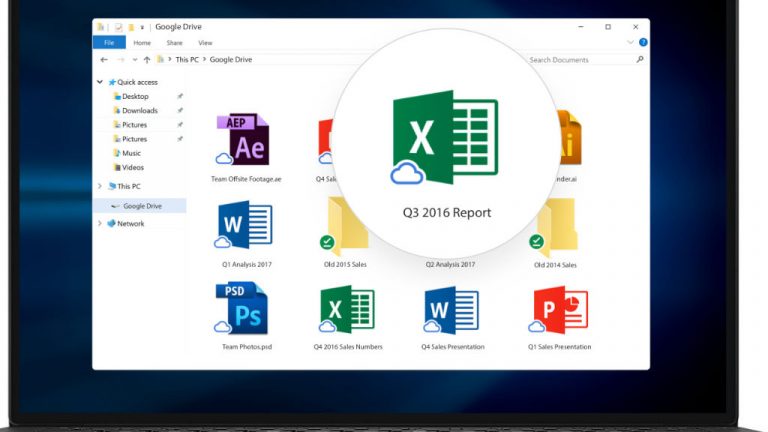The height and width of the screenshot is (432, 768).
Task: Click the 'Q3 2016 Report' magnified label
Action: [447, 213]
